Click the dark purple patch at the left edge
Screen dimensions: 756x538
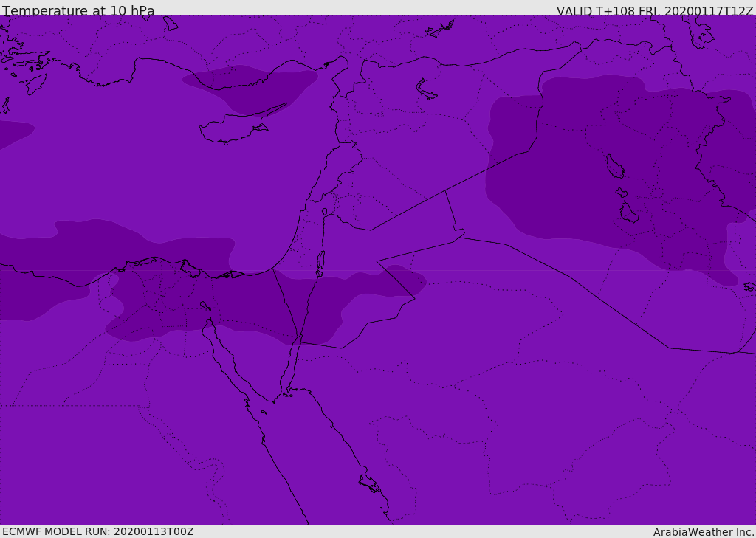11,133
